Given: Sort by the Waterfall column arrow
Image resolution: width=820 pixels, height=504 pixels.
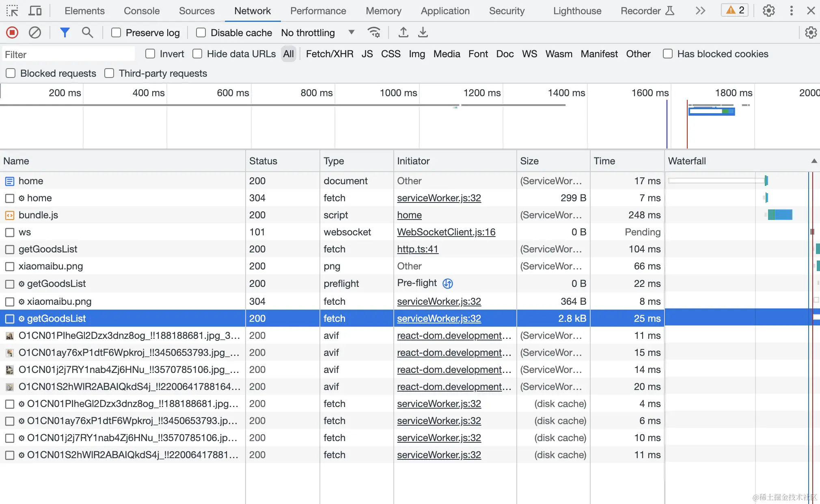Looking at the screenshot, I should pos(814,161).
